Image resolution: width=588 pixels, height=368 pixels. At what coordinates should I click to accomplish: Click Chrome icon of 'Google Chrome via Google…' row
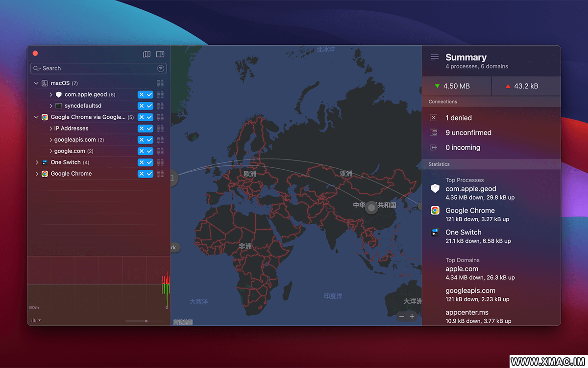(x=45, y=117)
